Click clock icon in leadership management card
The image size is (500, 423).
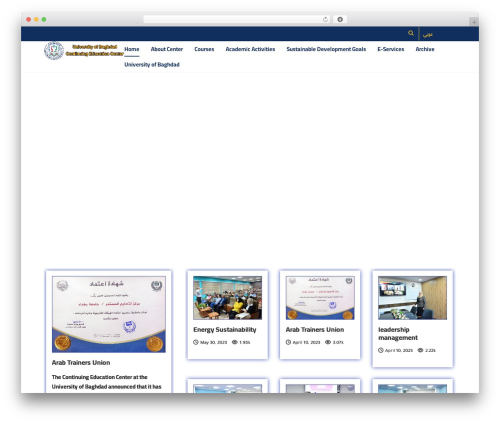tap(381, 350)
